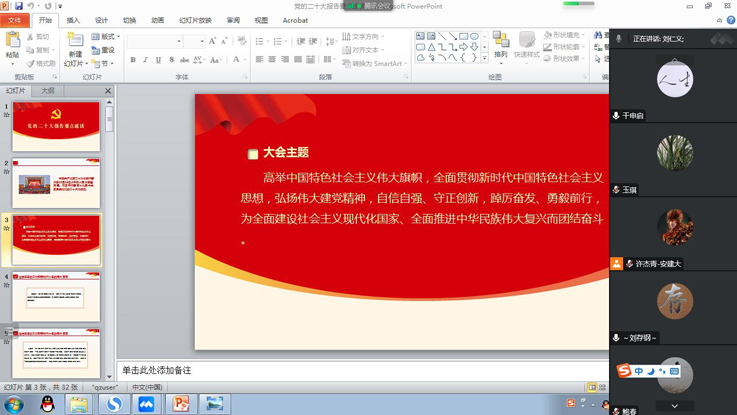Click the File (文件) button
737x415 pixels.
click(15, 19)
